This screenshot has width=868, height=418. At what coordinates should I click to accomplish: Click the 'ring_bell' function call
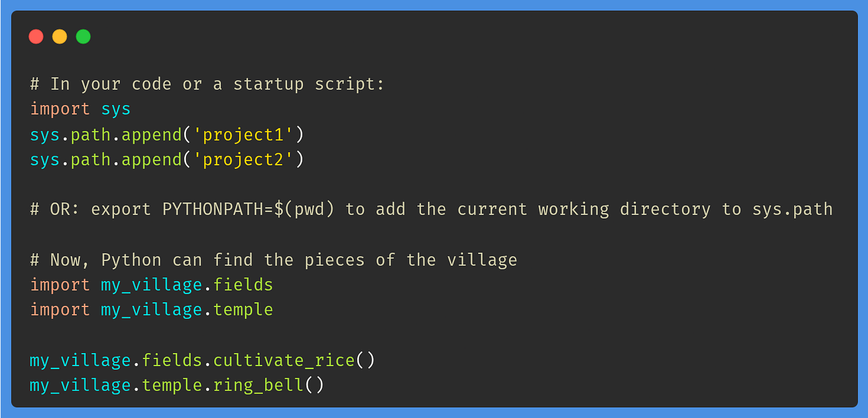click(x=258, y=386)
